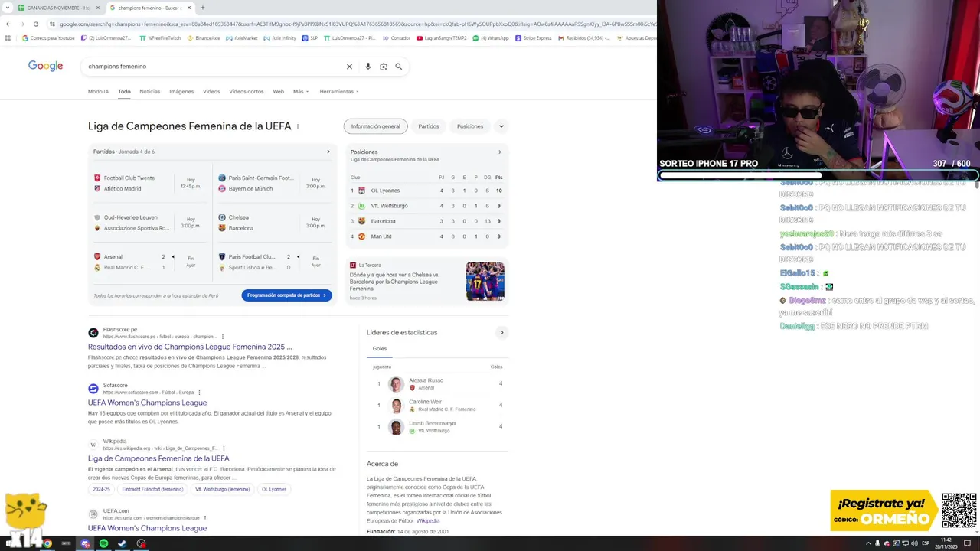Open the Chrome tab search dropdown

6,8
